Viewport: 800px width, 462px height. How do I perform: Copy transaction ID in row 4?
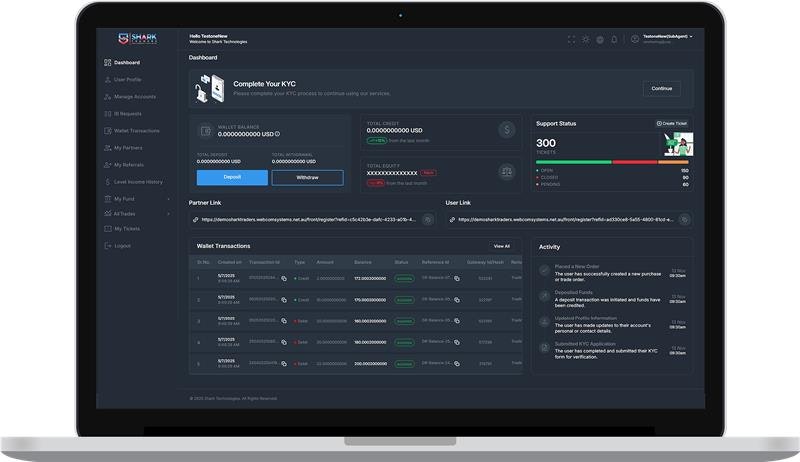pos(284,343)
